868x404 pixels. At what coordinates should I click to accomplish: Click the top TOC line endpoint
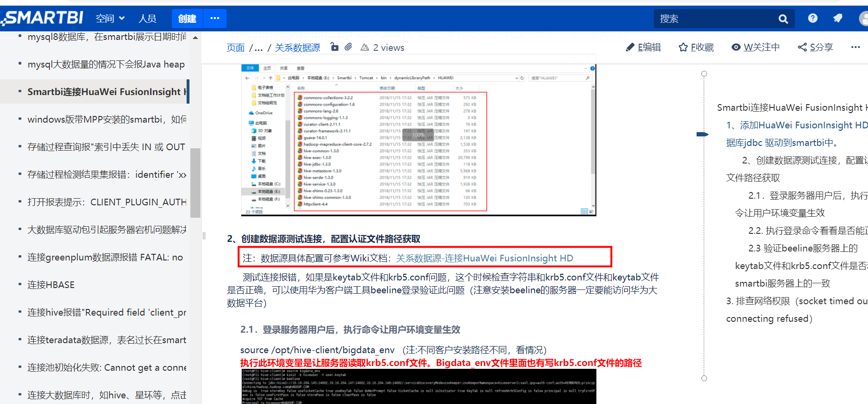coord(704,74)
